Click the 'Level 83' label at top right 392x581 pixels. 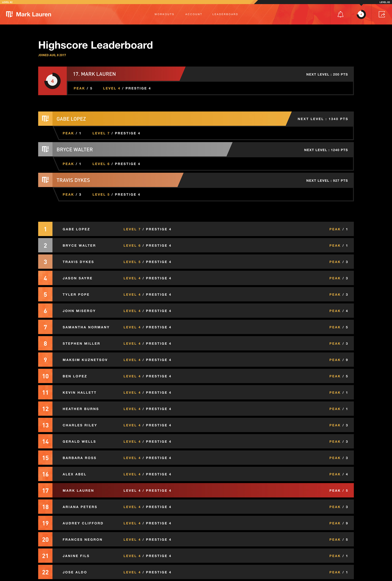[x=385, y=2]
